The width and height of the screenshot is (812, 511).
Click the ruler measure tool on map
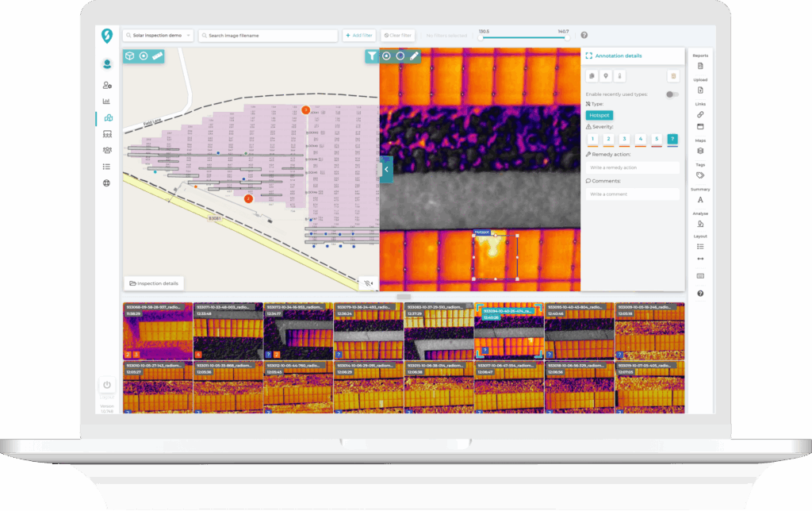(x=157, y=56)
